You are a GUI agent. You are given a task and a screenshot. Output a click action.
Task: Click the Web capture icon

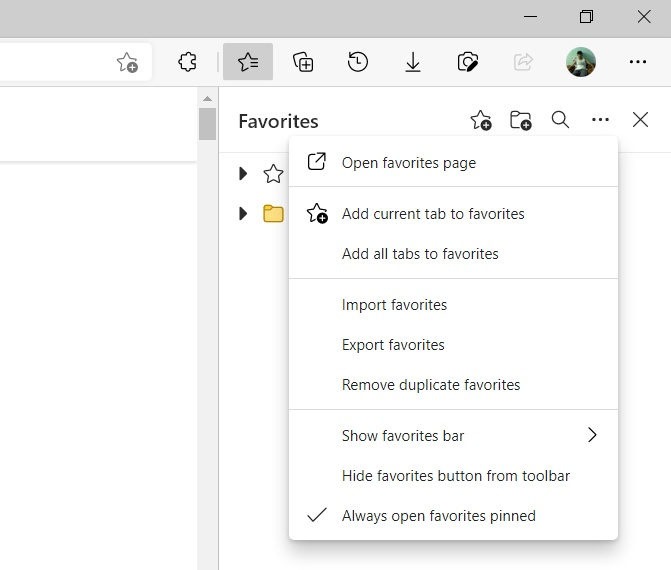click(x=468, y=62)
